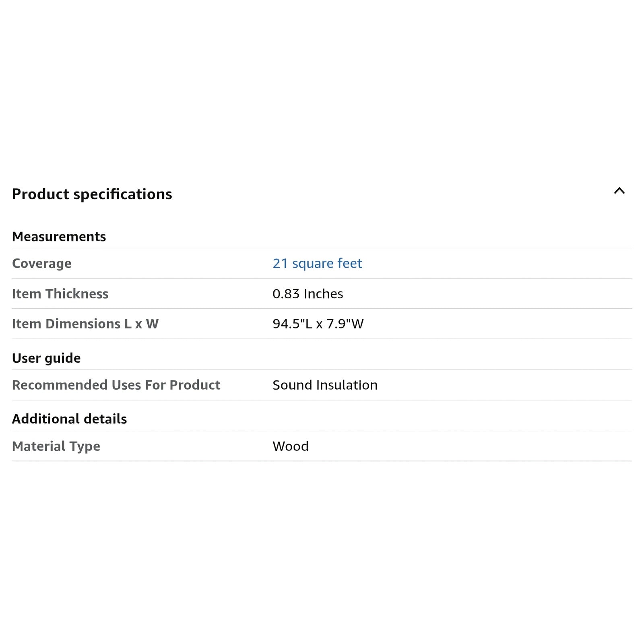Select the Sound Insulation value
This screenshot has height=644, width=644.
[325, 385]
